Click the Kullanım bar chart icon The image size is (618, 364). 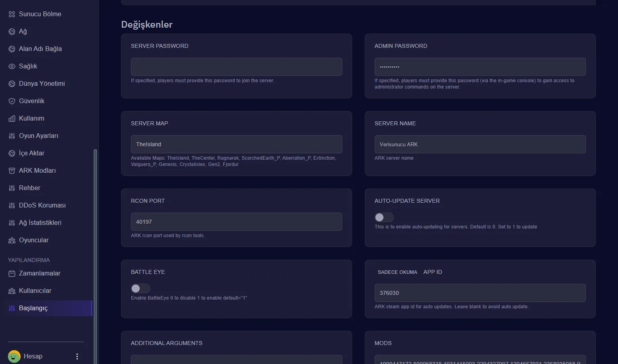[12, 119]
